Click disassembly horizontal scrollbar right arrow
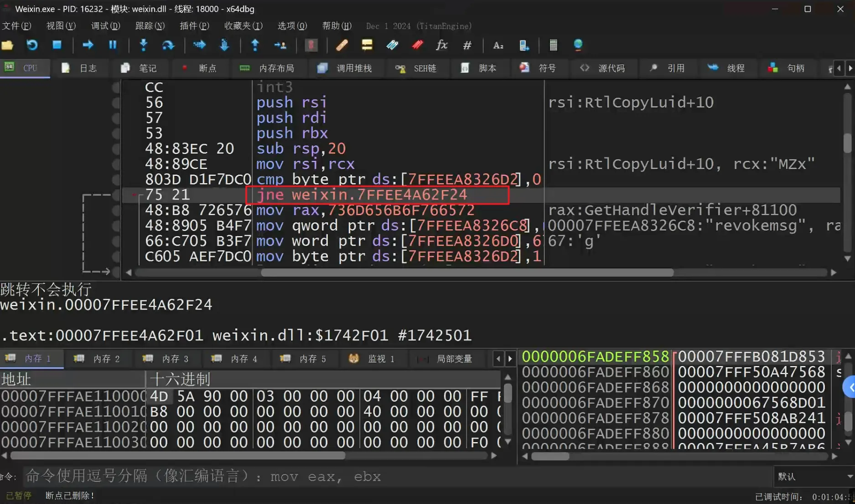855x504 pixels. [x=834, y=273]
